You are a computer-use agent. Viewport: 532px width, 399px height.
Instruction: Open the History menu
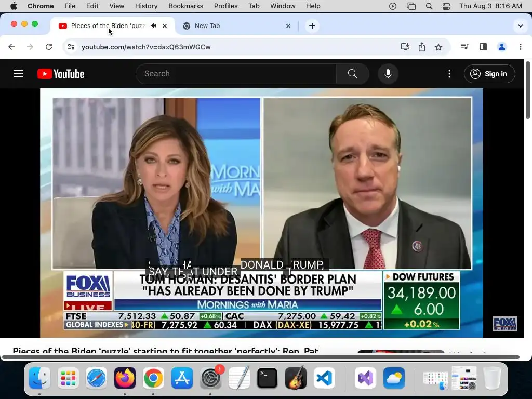146,6
